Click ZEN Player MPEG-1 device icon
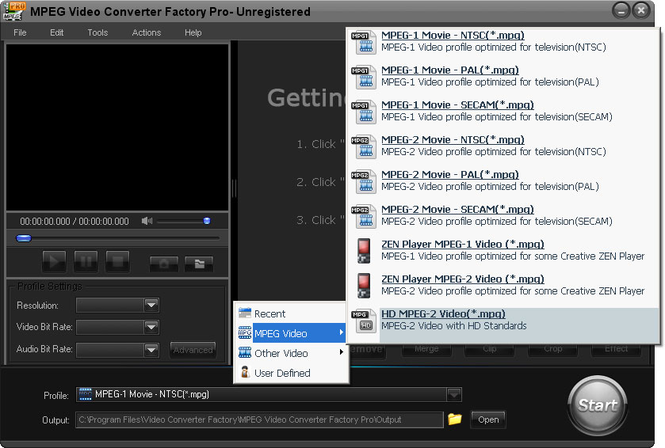This screenshot has height=448, width=665. (x=364, y=251)
